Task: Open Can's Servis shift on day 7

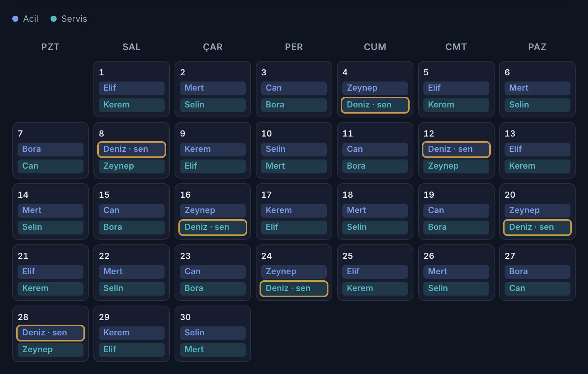Action: click(x=51, y=166)
